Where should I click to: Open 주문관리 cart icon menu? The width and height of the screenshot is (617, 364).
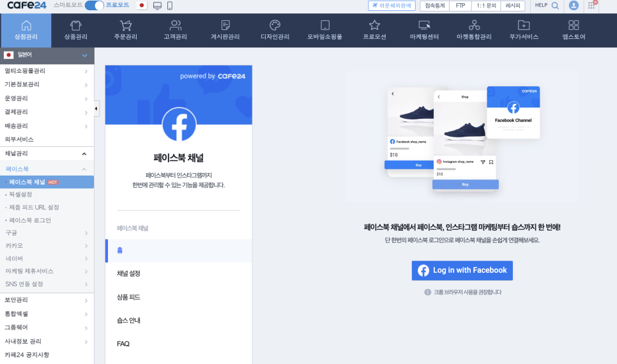126,30
